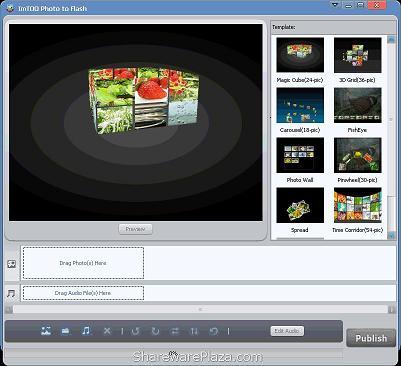Image resolution: width=401 pixels, height=366 pixels.
Task: Click the undo arrow icon in toolbar
Action: pos(214,331)
